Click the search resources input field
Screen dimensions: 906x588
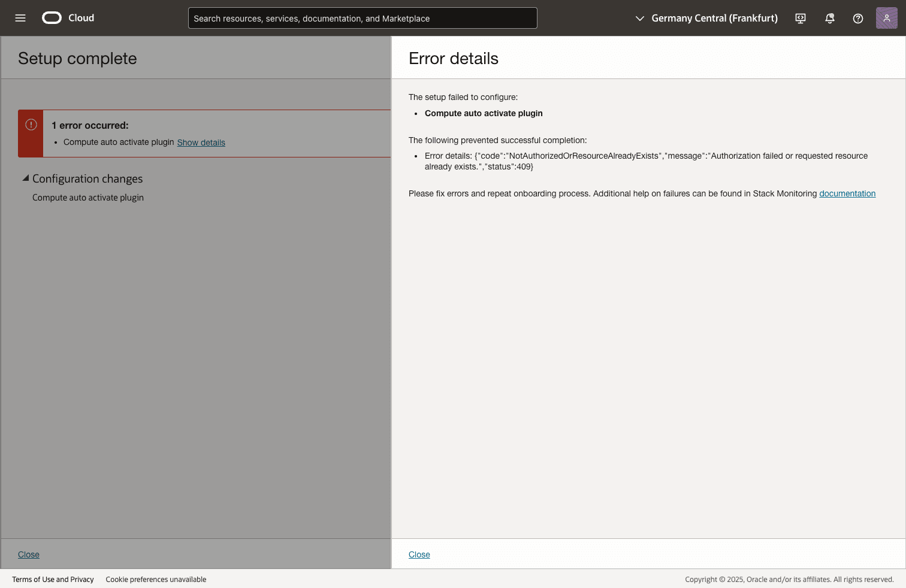(362, 18)
